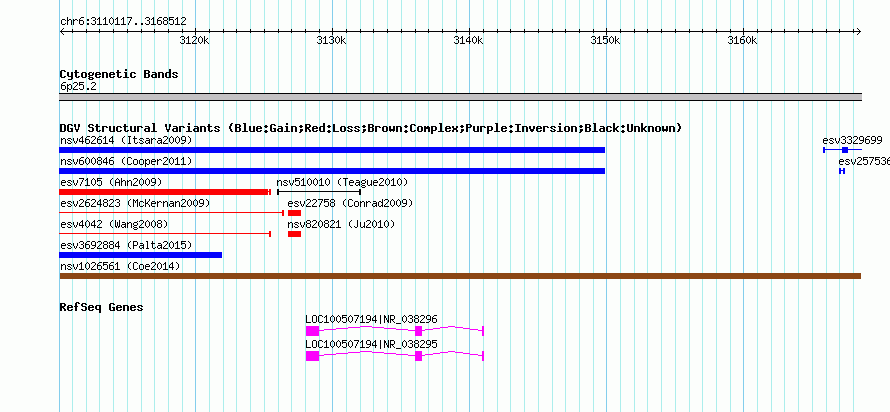Click the 'nsv1026561 (Coe2014)' label
This screenshot has height=412, width=890.
point(120,266)
